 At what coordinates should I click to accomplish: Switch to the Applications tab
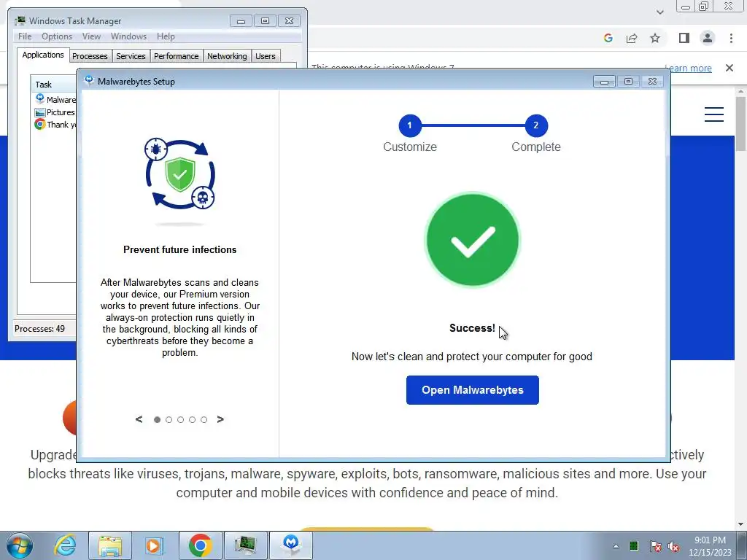[x=43, y=55]
